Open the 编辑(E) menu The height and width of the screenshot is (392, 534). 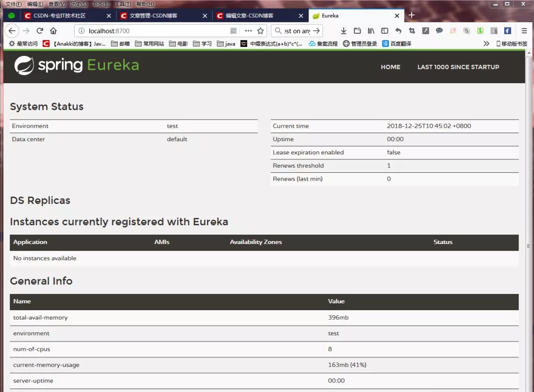35,4
